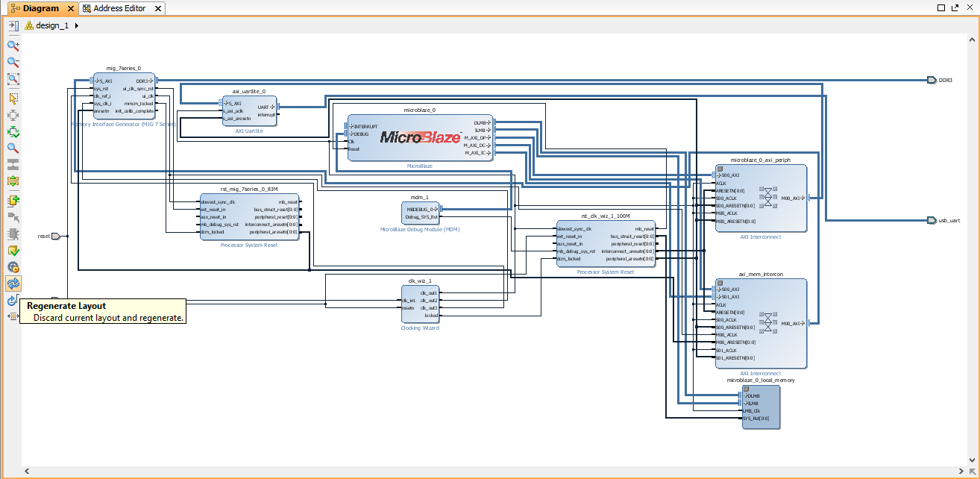
Task: Float the diagram panel with popout icon
Action: pos(954,8)
